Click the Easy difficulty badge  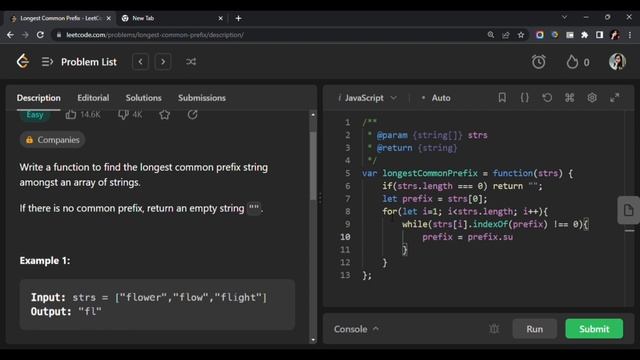pyautogui.click(x=35, y=115)
